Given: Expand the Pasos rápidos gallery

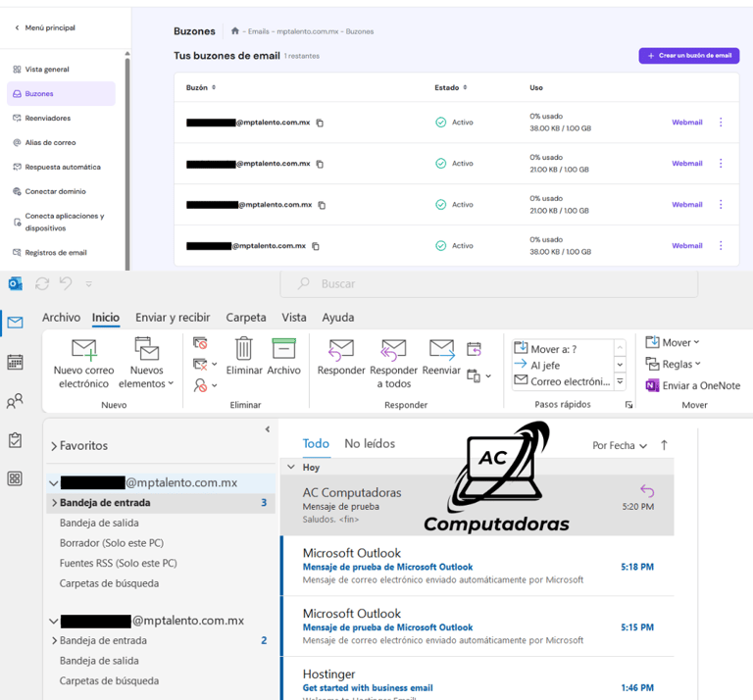Looking at the screenshot, I should coord(620,381).
